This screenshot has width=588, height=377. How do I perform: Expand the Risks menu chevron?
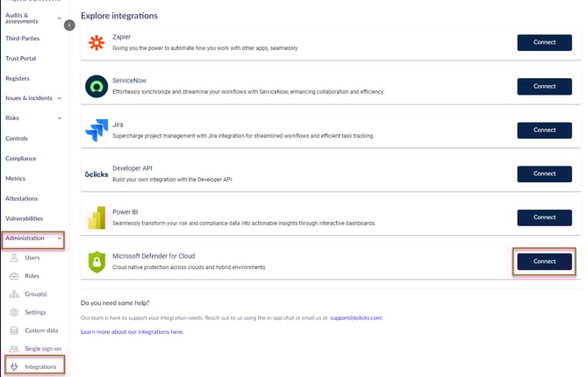pos(59,118)
